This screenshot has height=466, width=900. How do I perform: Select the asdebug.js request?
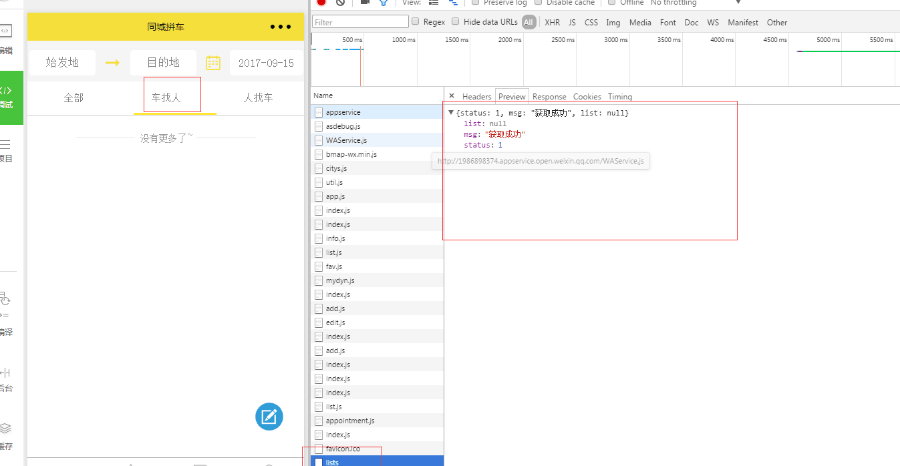pos(377,126)
